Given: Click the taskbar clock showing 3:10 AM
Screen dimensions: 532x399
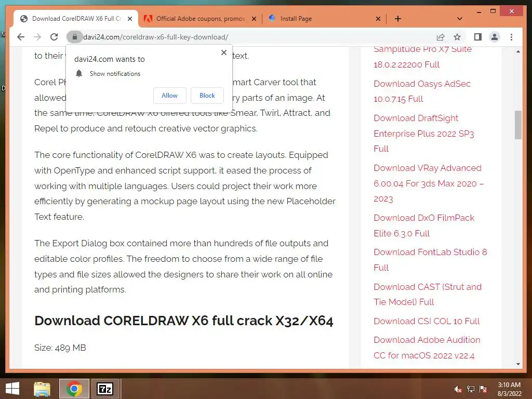Looking at the screenshot, I should click(x=509, y=389).
